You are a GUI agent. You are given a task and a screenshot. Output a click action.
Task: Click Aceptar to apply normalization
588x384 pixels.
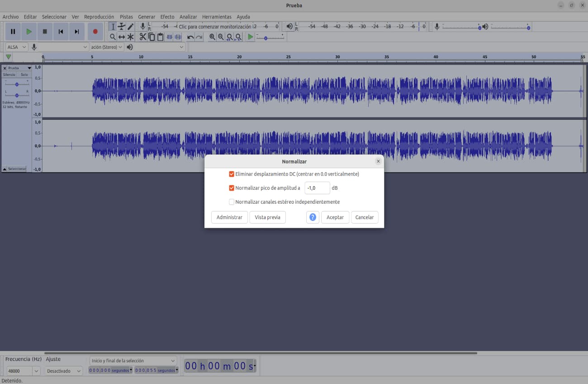(335, 217)
